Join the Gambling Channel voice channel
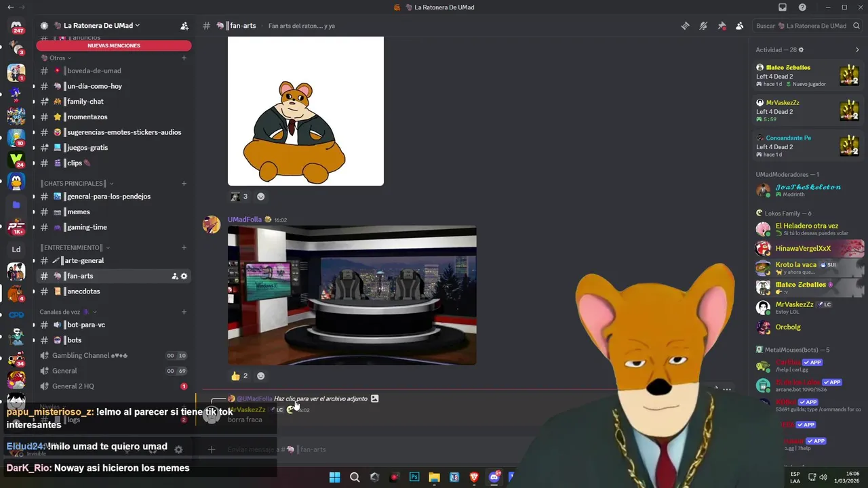 click(114, 355)
